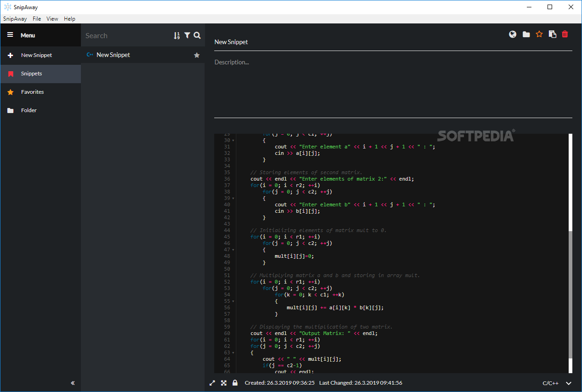This screenshot has height=392, width=582.
Task: Click the code editor vertical scrollbar thumb
Action: (571, 294)
